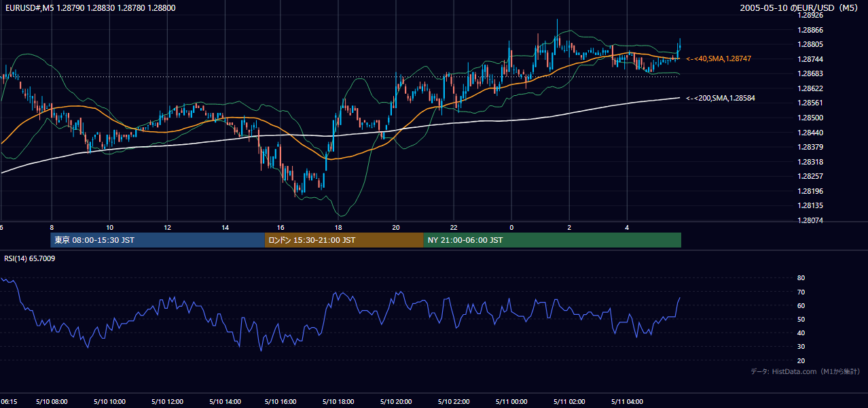Click the London 15:30-21:00 JST session bar
Image resolution: width=868 pixels, height=408 pixels.
pyautogui.click(x=344, y=240)
